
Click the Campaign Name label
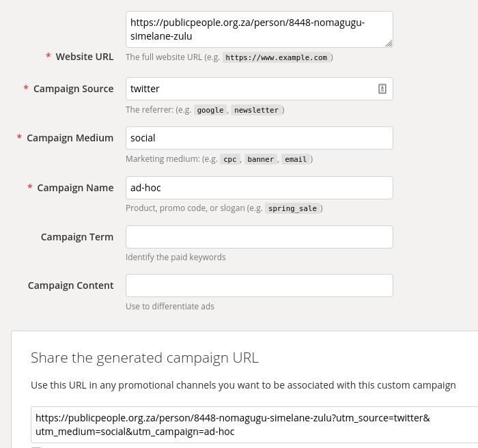pos(75,188)
